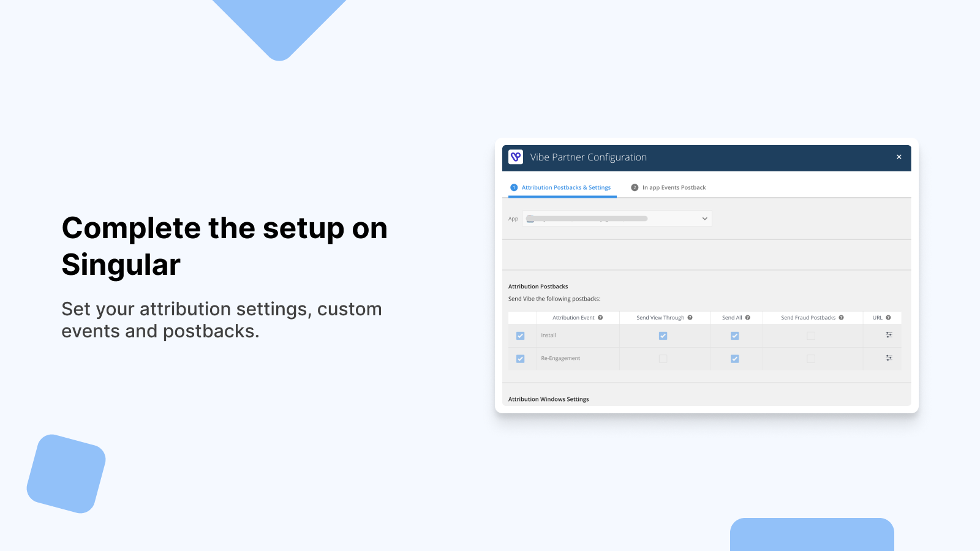Screen dimensions: 980x551
Task: Click the Vibe logo icon in dialog header
Action: coord(516,157)
